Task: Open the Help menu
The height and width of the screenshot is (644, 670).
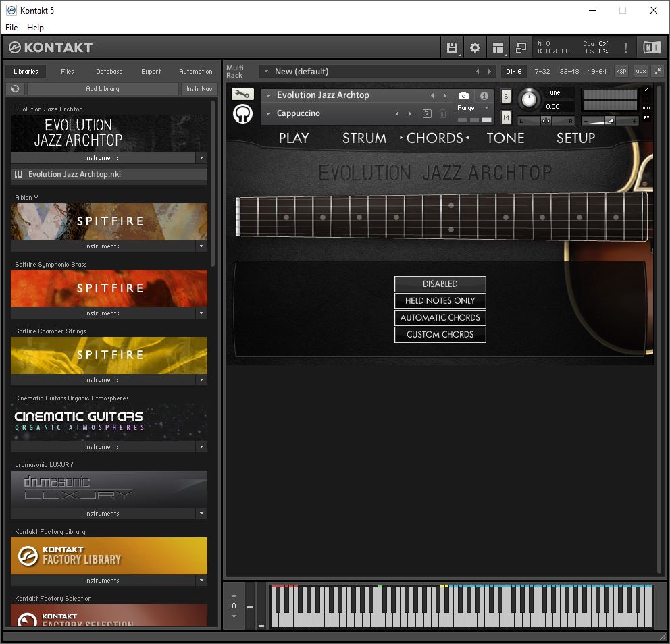Action: pos(35,27)
